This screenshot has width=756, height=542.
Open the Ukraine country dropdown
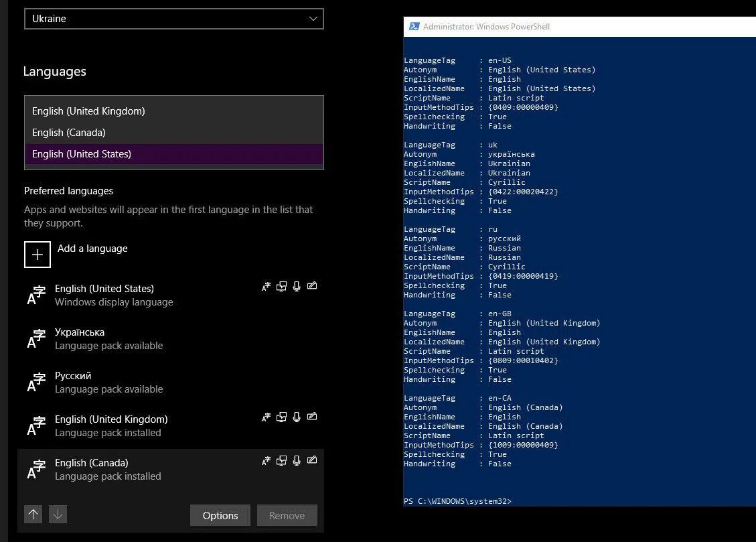pyautogui.click(x=173, y=19)
